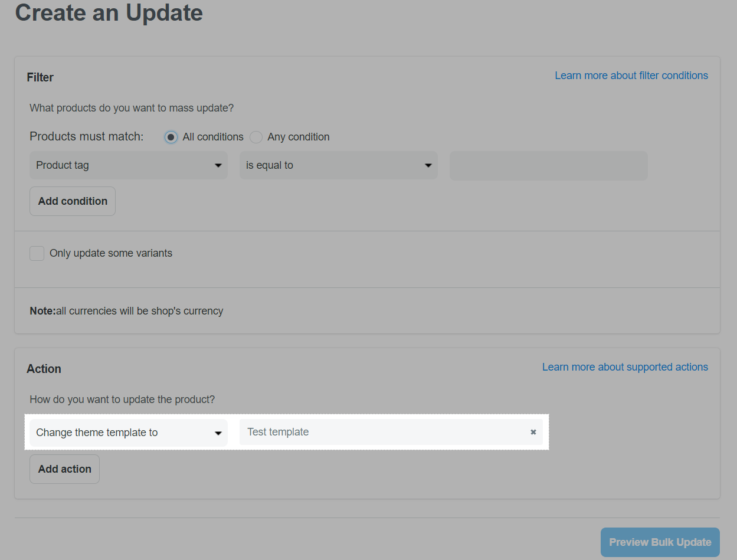This screenshot has width=737, height=560.
Task: Click 'What products do you want to mass update?' text
Action: click(132, 108)
